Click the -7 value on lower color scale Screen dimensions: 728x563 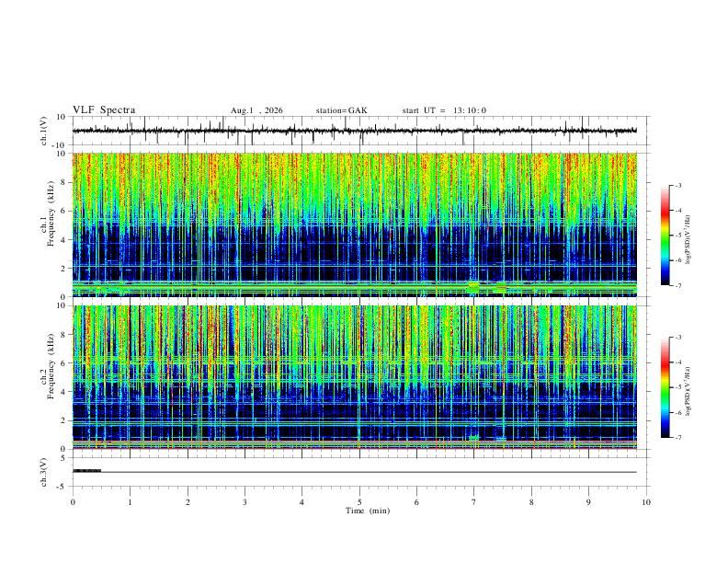click(x=677, y=438)
